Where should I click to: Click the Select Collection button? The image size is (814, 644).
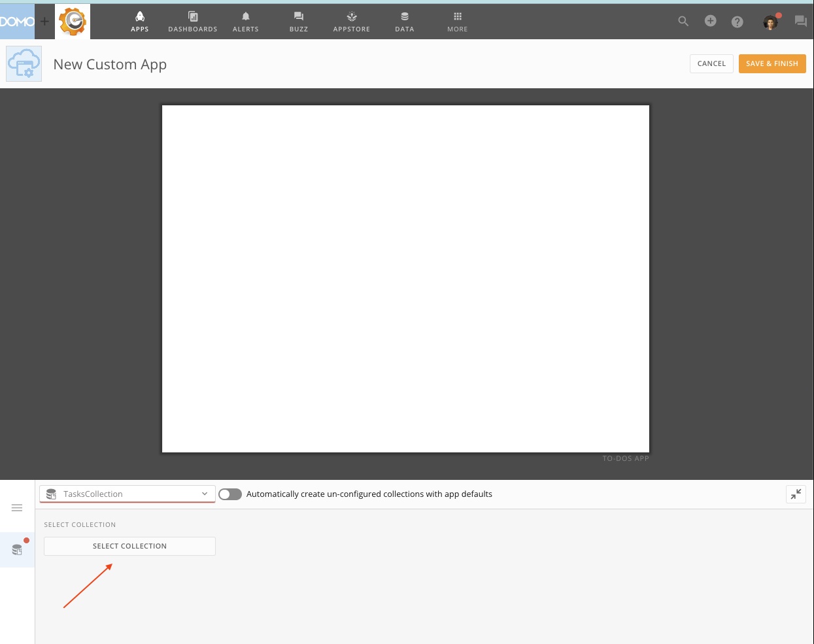[129, 546]
